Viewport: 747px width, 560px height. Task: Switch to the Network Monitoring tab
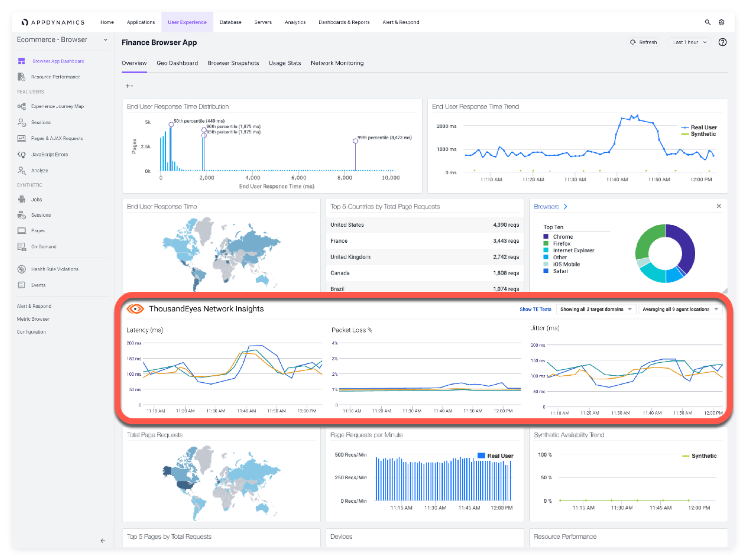337,63
